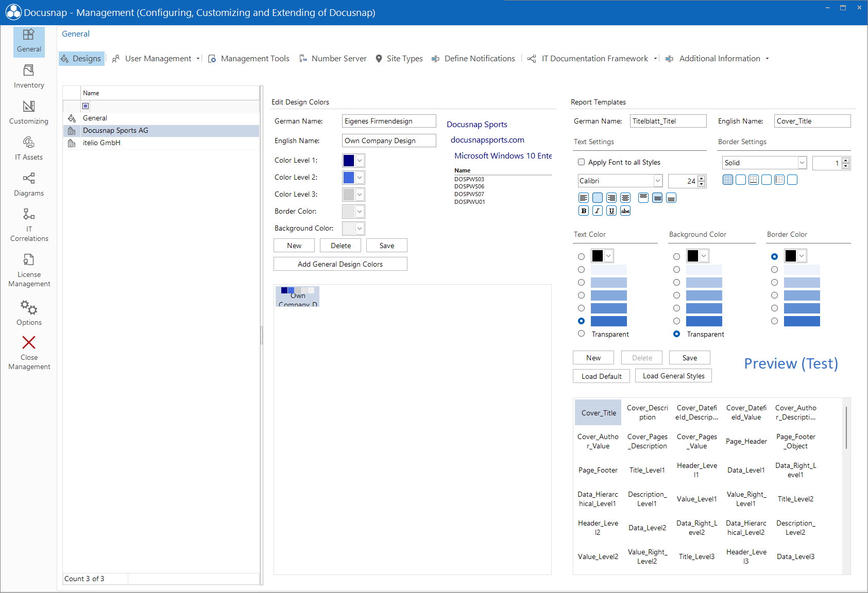Open the Solid border style dropdown
This screenshot has width=868, height=593.
802,163
